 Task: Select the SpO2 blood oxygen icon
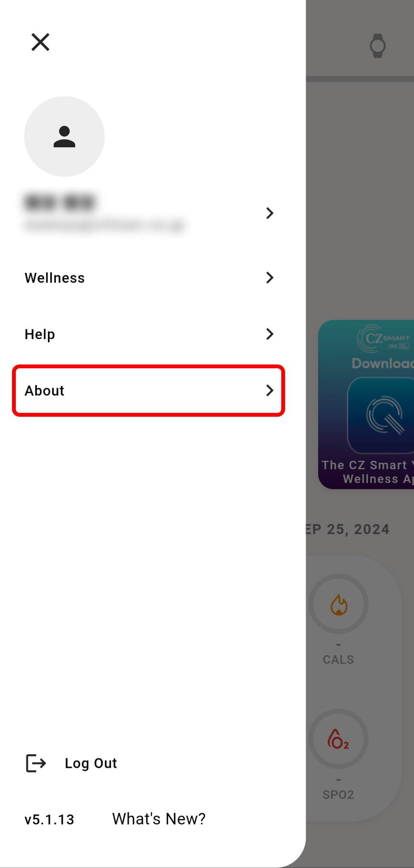[x=338, y=739]
